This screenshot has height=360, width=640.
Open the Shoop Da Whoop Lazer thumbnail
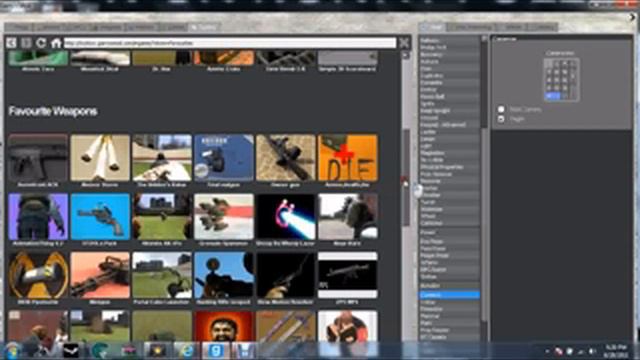click(x=286, y=216)
